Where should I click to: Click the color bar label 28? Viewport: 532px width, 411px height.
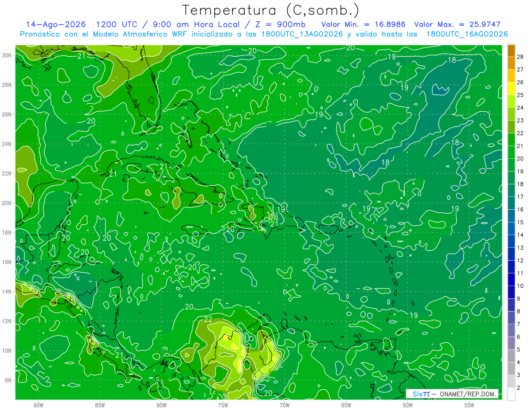point(520,56)
